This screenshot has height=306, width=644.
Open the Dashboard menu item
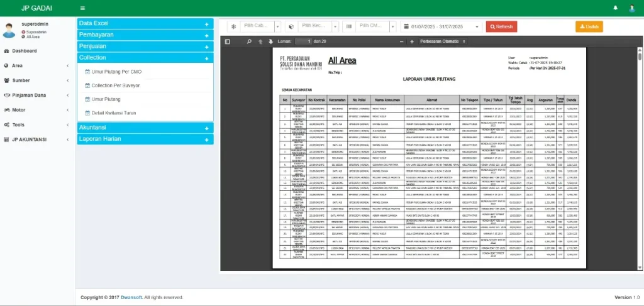[37, 51]
